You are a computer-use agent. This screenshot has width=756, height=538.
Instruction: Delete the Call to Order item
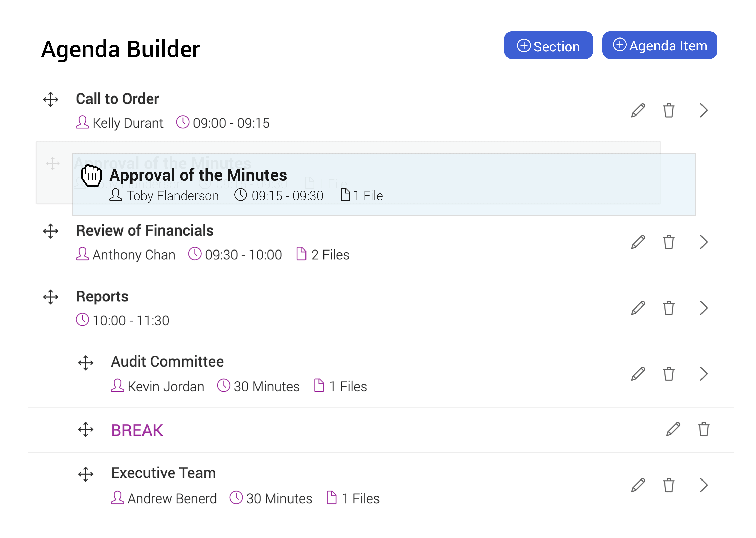coord(669,110)
